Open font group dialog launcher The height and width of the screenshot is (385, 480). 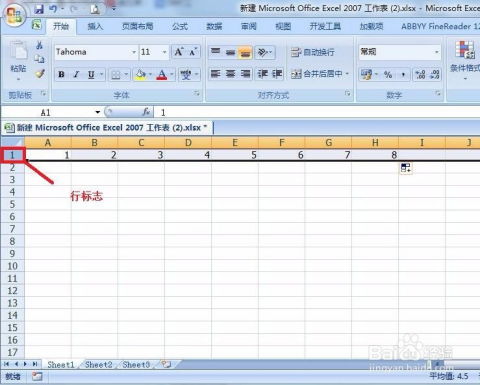point(197,94)
